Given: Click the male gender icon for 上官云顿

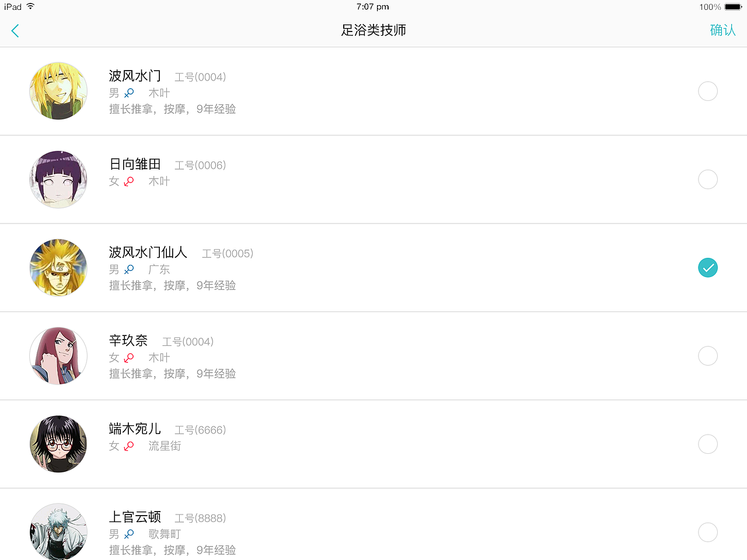Looking at the screenshot, I should [129, 534].
